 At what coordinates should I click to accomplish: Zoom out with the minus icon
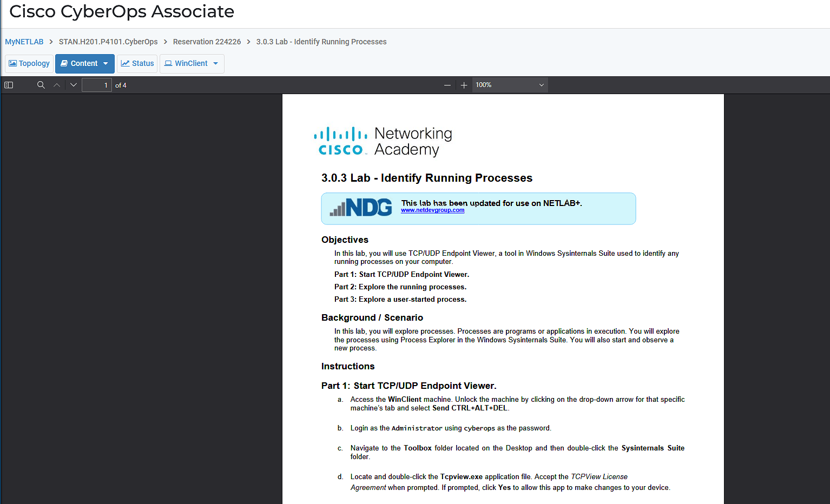coord(447,85)
